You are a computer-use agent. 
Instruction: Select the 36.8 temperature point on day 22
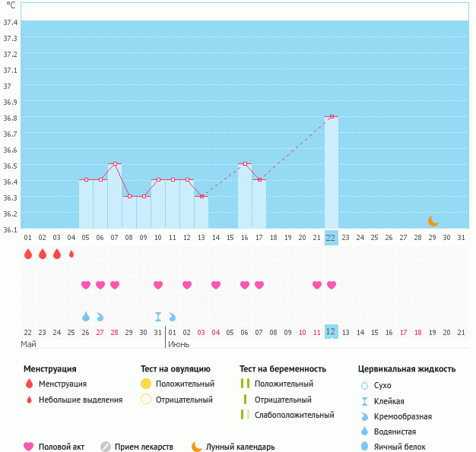point(332,117)
